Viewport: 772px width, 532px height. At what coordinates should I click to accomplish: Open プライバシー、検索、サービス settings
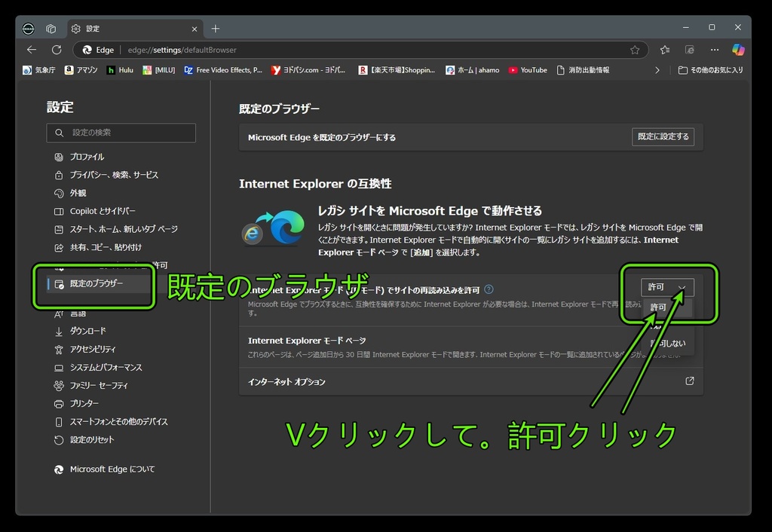tap(106, 175)
